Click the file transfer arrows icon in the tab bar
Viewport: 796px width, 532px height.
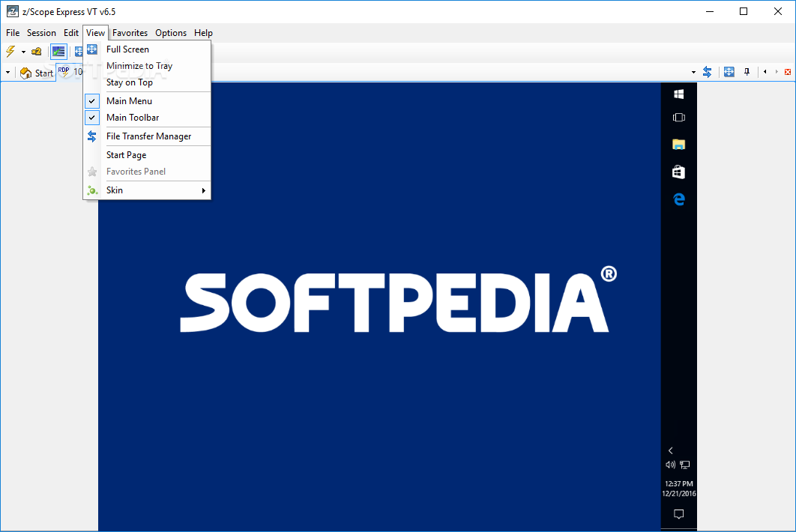(x=707, y=72)
